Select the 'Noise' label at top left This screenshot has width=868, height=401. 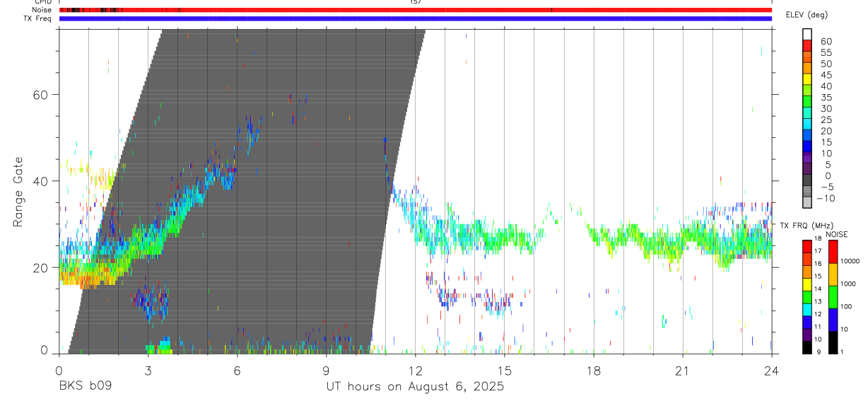[x=42, y=10]
